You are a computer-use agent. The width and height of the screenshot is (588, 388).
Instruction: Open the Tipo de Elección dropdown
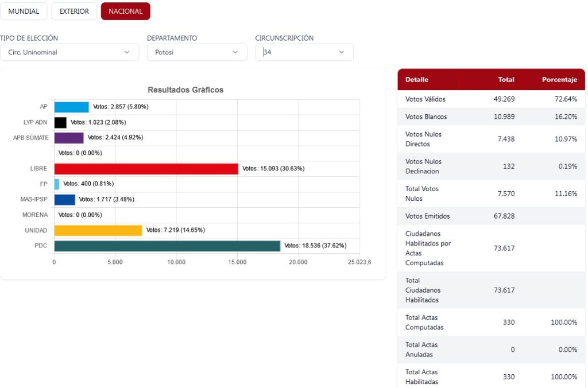[x=69, y=52]
